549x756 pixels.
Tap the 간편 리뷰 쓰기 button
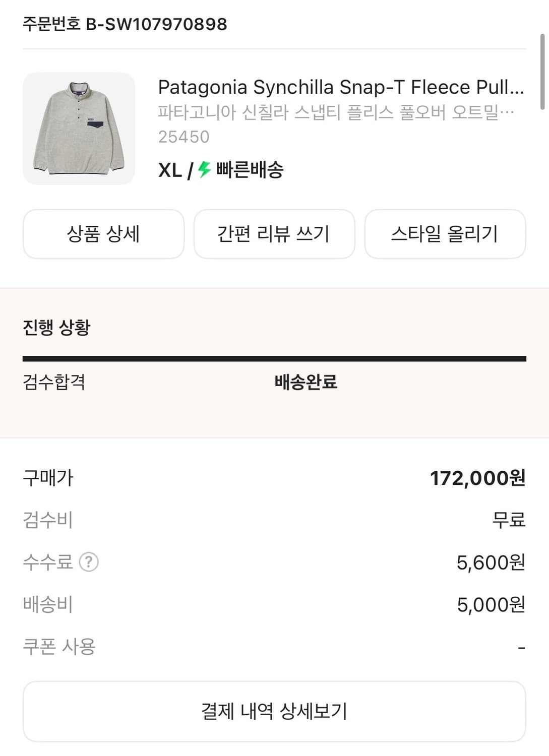(274, 234)
